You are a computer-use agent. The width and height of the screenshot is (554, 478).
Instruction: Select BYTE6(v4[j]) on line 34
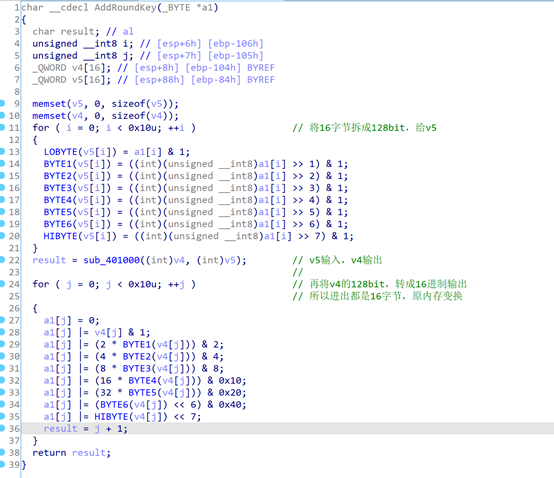pyautogui.click(x=134, y=405)
